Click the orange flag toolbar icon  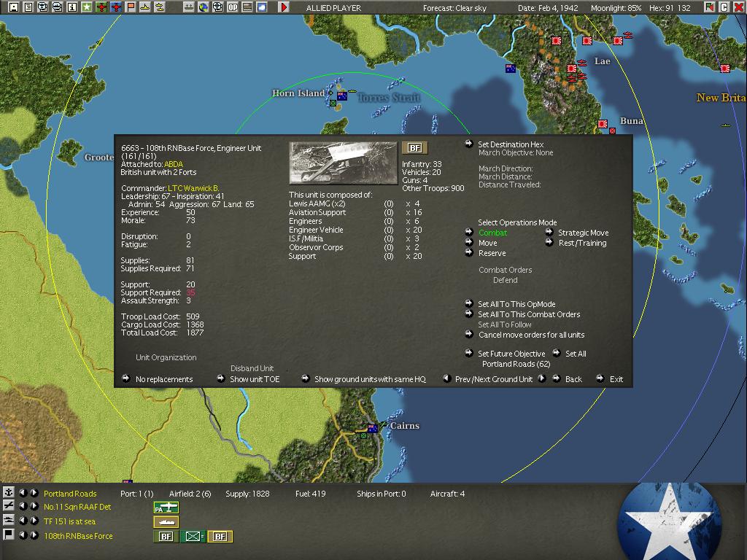[x=130, y=7]
